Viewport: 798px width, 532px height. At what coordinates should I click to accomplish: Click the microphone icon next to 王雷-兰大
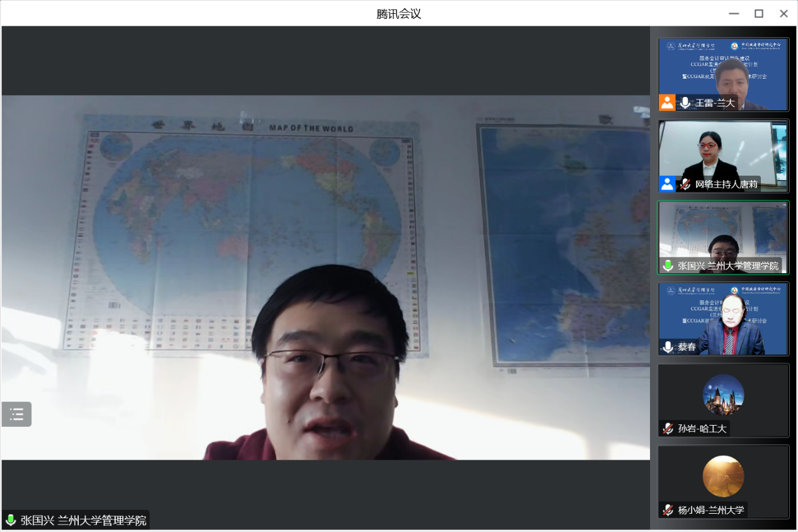pyautogui.click(x=685, y=103)
